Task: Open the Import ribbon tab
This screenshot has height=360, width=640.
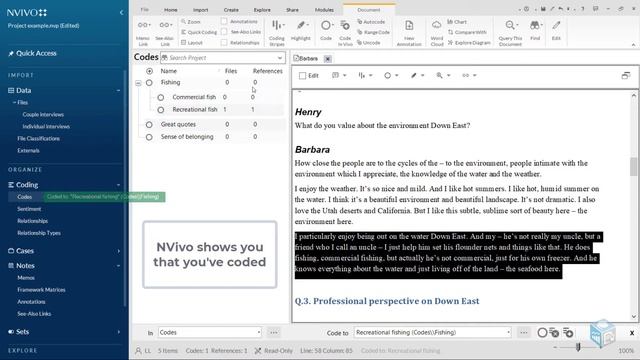Action: (200, 10)
